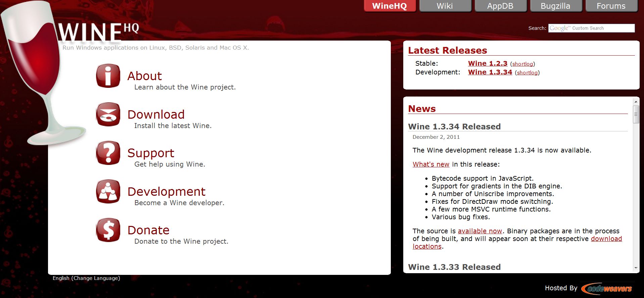Open the Download heading link
644x298 pixels.
[x=156, y=115]
